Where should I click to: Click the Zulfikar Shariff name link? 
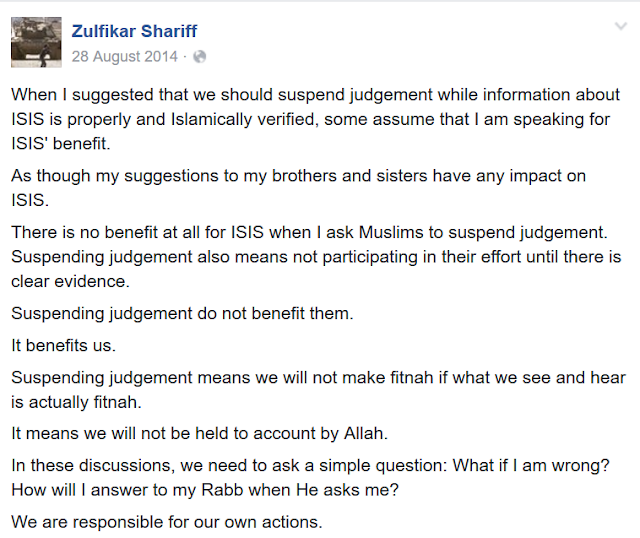134,31
